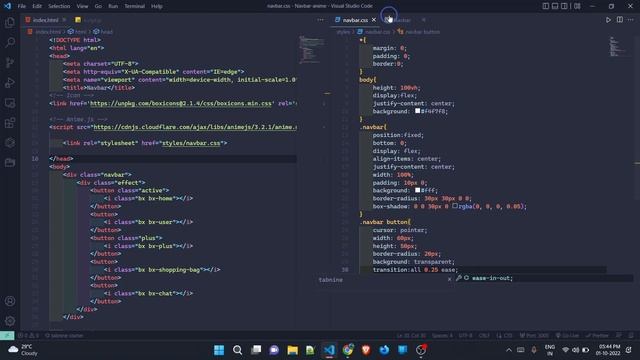Click the remote window indicator in status bar
Image resolution: width=640 pixels, height=360 pixels.
7,336
